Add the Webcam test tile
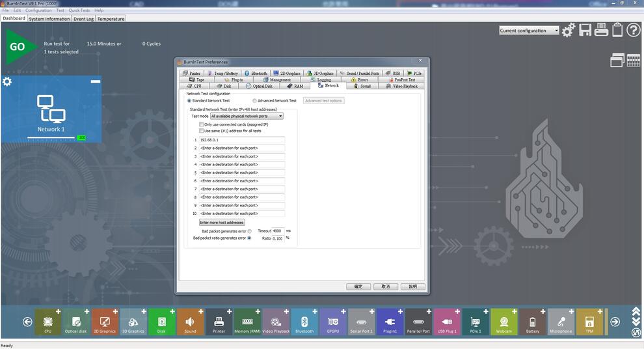The height and width of the screenshot is (349, 644). (514, 312)
